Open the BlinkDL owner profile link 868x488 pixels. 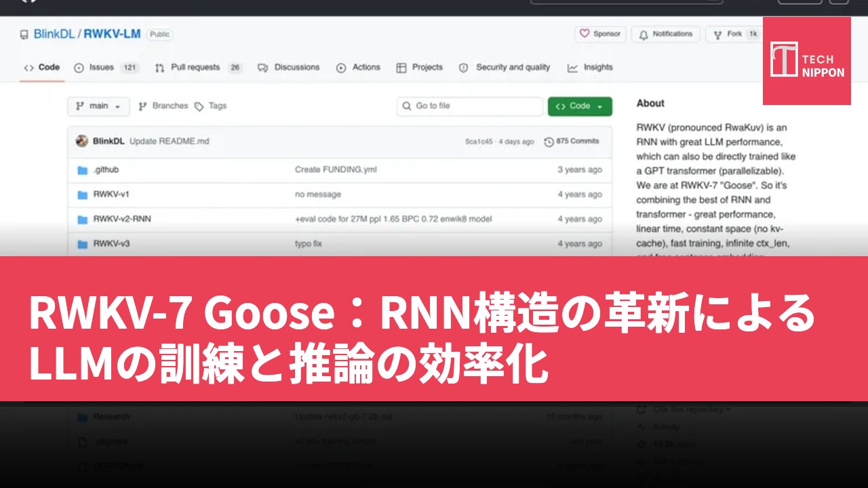pyautogui.click(x=54, y=35)
